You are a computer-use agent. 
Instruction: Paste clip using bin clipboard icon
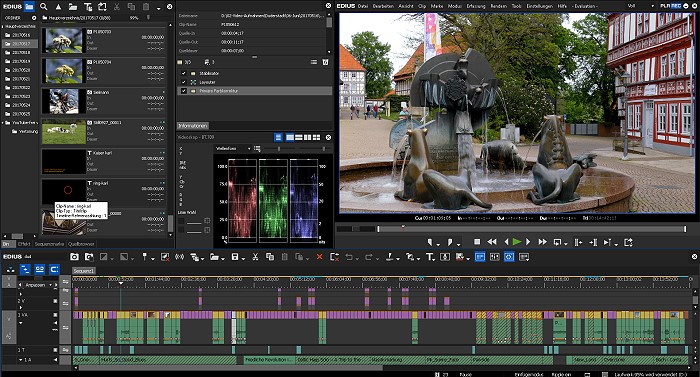[146, 7]
